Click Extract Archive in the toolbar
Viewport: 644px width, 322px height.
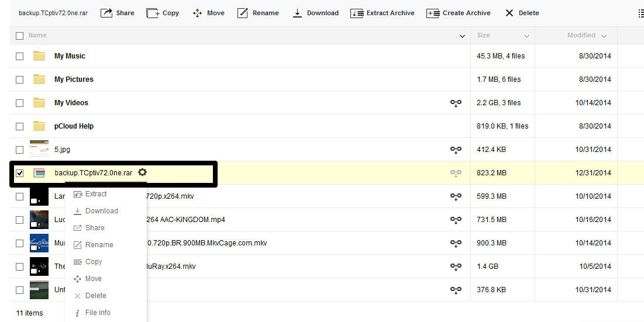point(383,13)
